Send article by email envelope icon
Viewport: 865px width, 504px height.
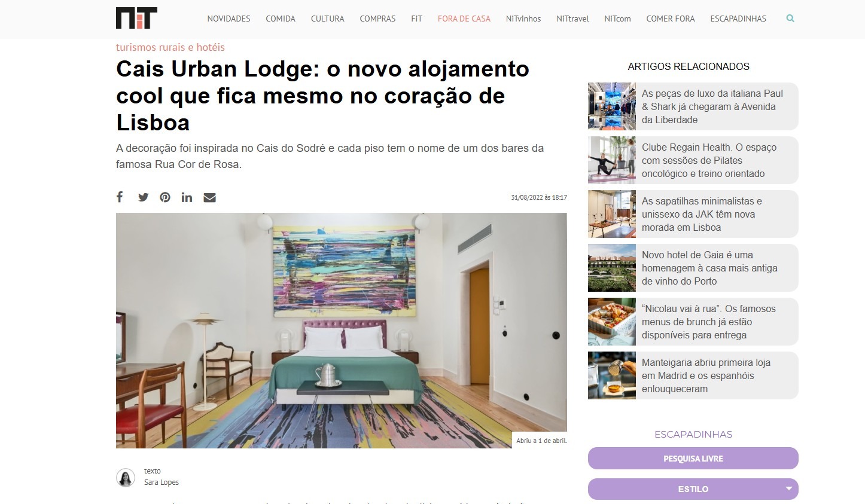pyautogui.click(x=209, y=197)
